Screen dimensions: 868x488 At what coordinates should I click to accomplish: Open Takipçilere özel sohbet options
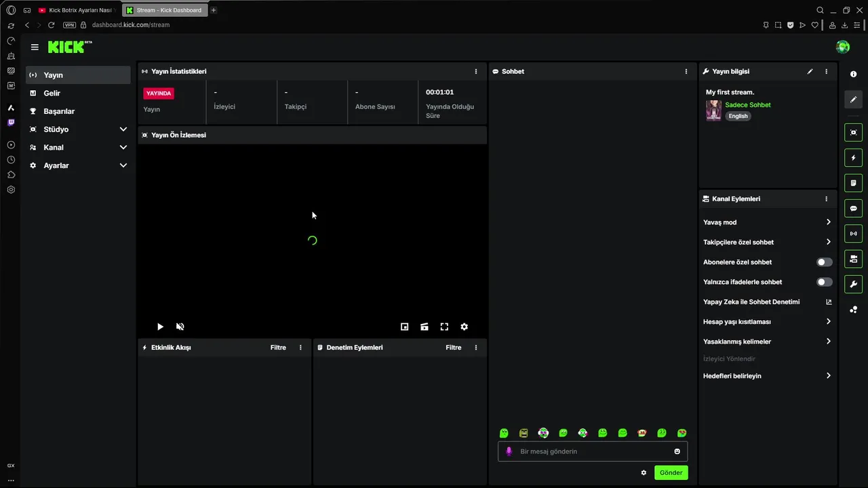767,242
